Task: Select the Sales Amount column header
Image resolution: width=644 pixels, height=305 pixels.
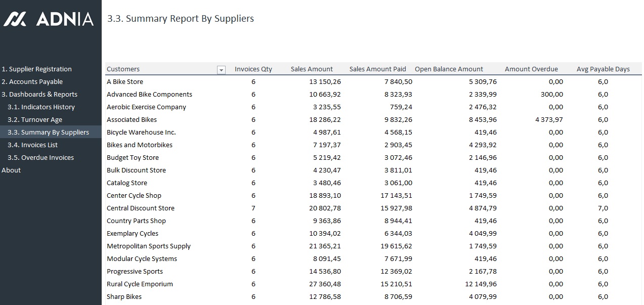Action: click(x=312, y=69)
